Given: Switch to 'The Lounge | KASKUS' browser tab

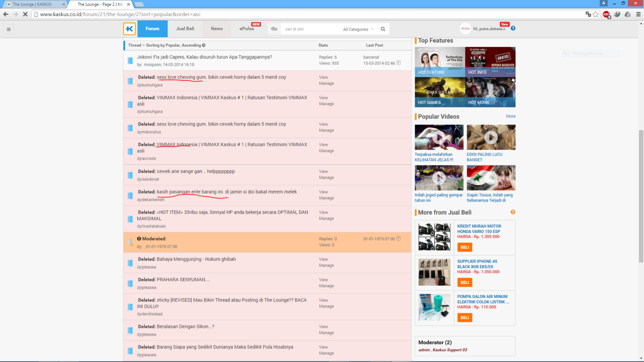Looking at the screenshot, I should (x=34, y=4).
